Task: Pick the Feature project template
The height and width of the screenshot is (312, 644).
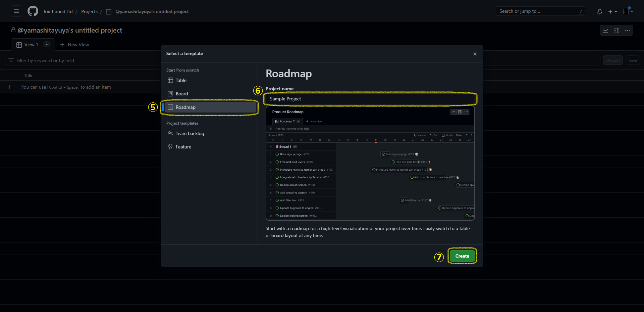Action: [x=183, y=147]
